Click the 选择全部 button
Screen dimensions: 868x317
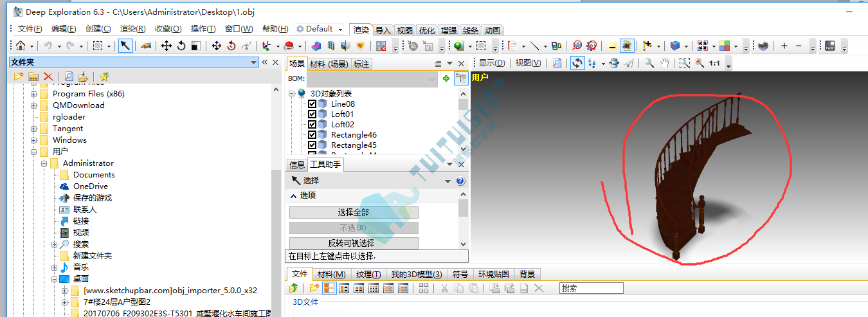coord(354,212)
